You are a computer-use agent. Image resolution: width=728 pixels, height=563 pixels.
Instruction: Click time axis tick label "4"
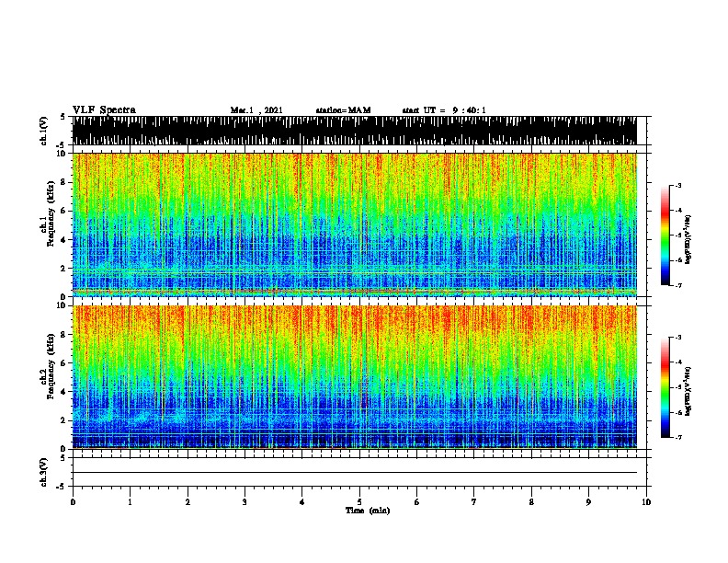tap(302, 502)
